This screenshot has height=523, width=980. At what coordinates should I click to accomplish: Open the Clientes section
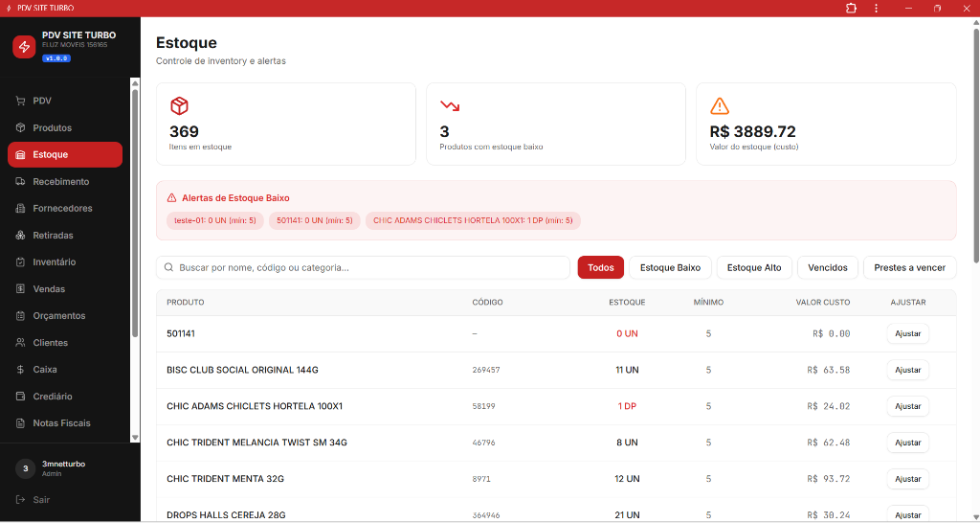65,343
